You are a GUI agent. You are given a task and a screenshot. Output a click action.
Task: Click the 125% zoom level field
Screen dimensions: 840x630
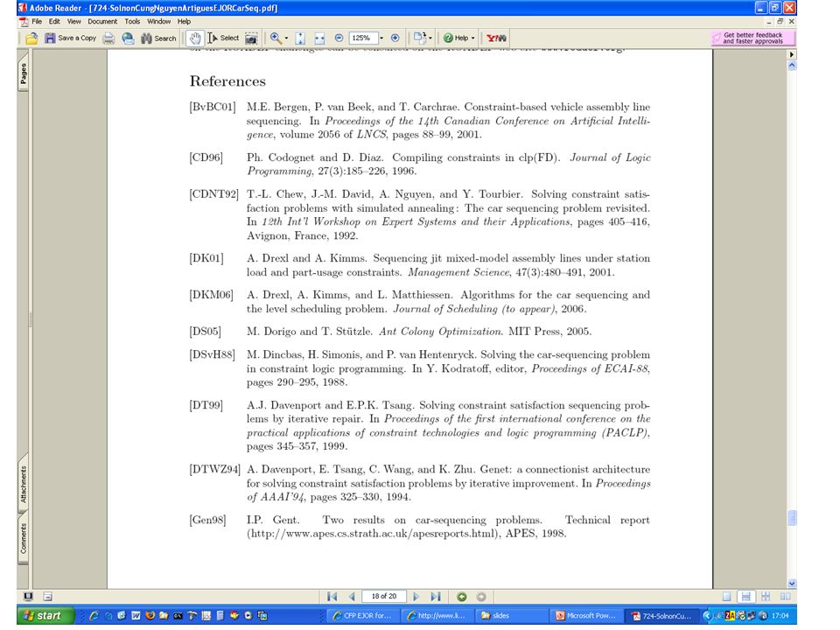pos(362,38)
